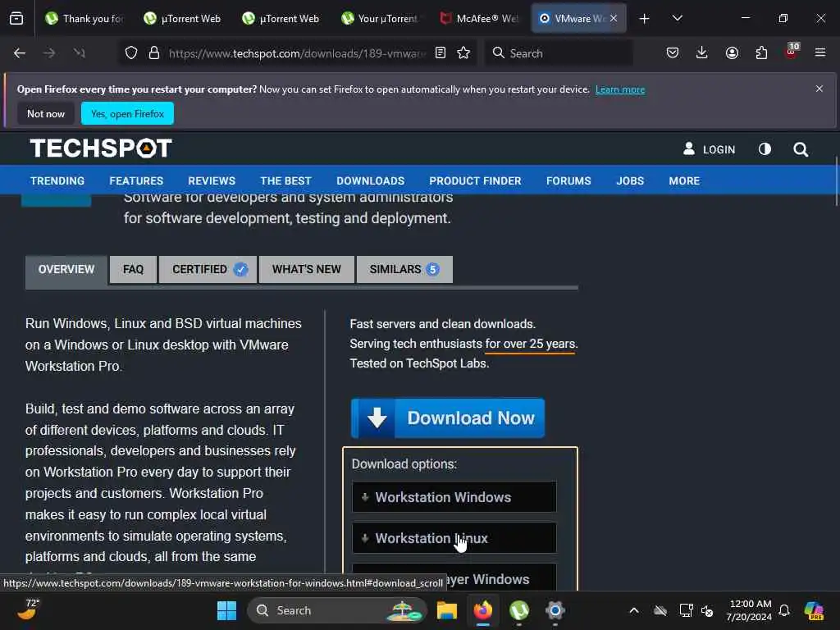
Task: Click the for over 25 years link
Action: pyautogui.click(x=530, y=344)
